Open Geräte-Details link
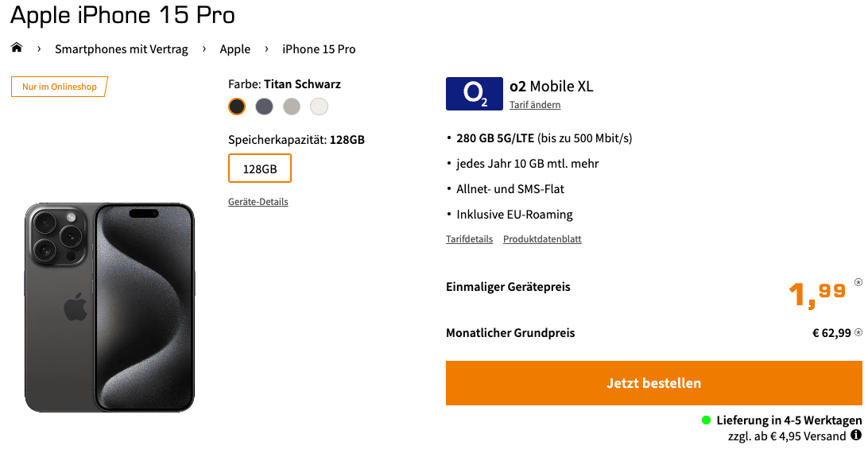Image resolution: width=868 pixels, height=457 pixels. point(258,202)
